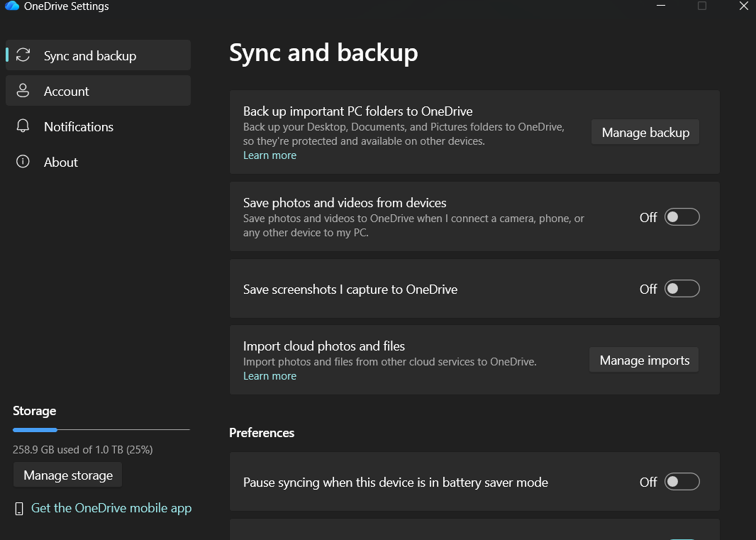Switch to the Account settings page
Viewport: 756px width, 540px height.
click(x=99, y=91)
